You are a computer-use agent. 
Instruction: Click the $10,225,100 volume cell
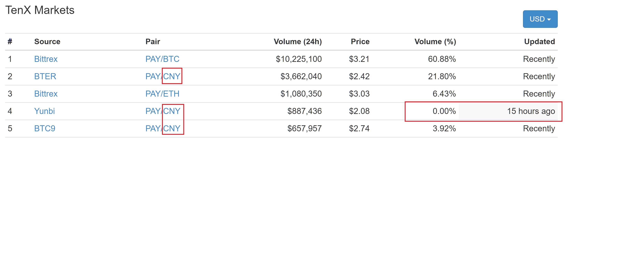point(299,59)
